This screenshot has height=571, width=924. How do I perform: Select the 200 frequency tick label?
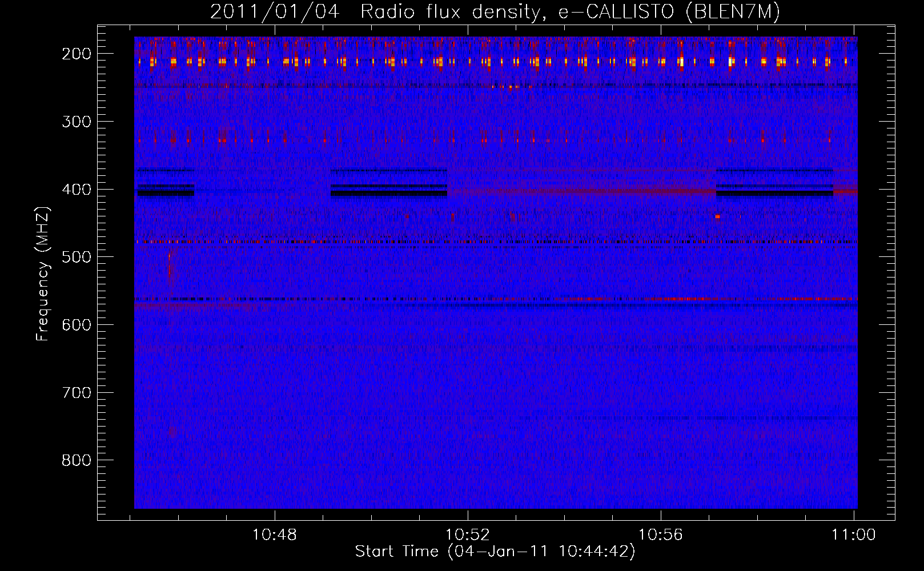pos(77,54)
